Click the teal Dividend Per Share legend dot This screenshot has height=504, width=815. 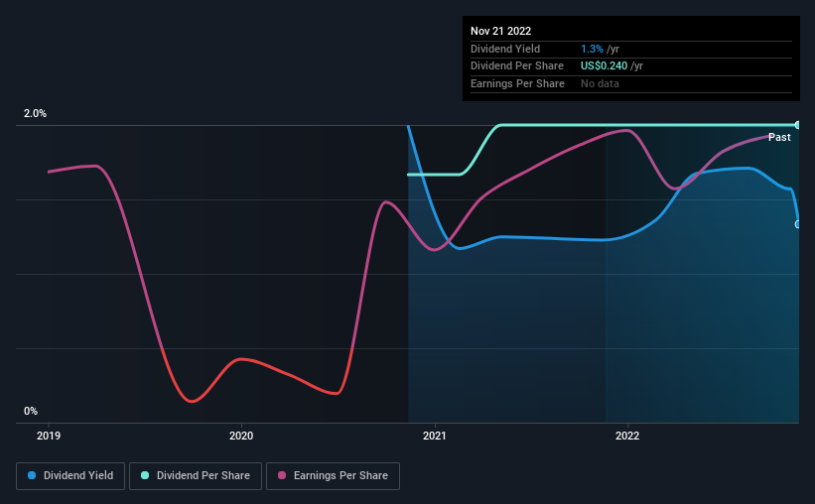coord(145,475)
